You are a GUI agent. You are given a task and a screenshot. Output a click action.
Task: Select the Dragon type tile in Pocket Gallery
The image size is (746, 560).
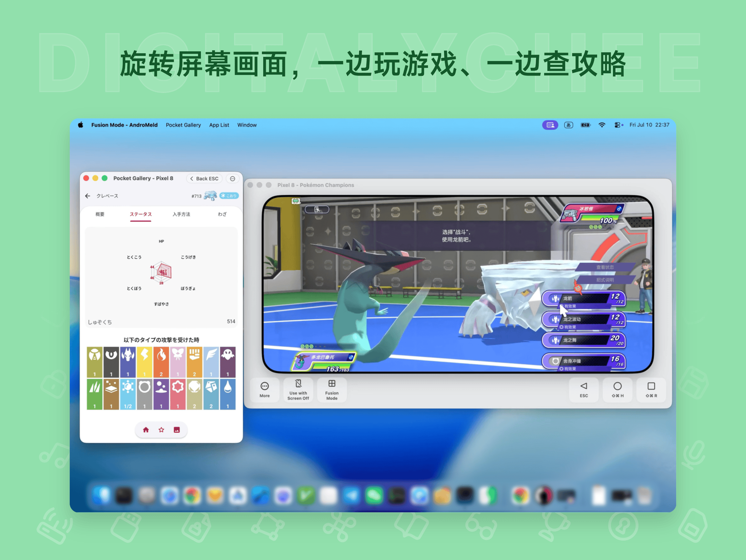(128, 362)
